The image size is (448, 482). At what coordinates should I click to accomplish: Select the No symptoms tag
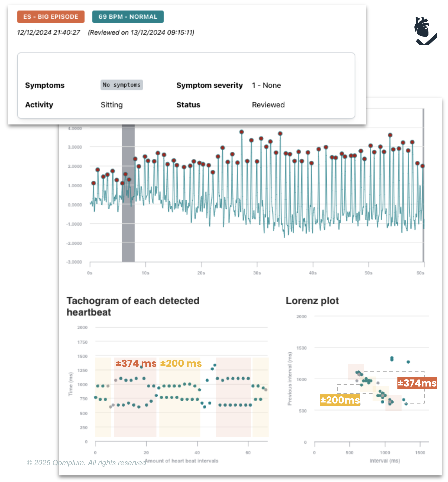pos(121,85)
